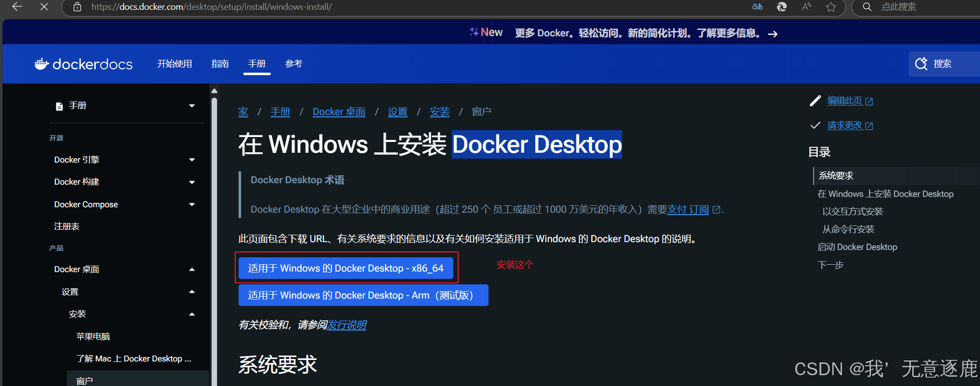
Task: Click the browser address bar URL
Action: (x=212, y=7)
